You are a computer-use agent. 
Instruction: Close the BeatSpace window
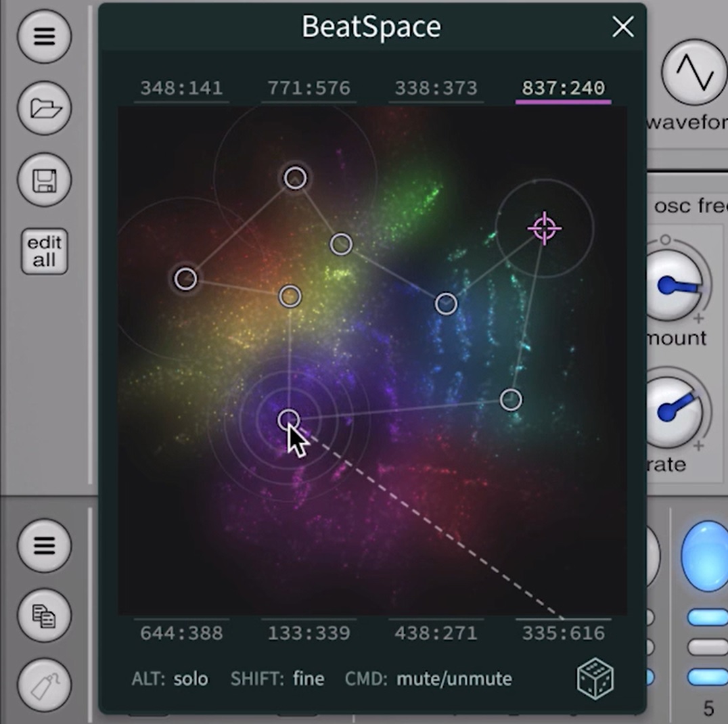(x=622, y=27)
